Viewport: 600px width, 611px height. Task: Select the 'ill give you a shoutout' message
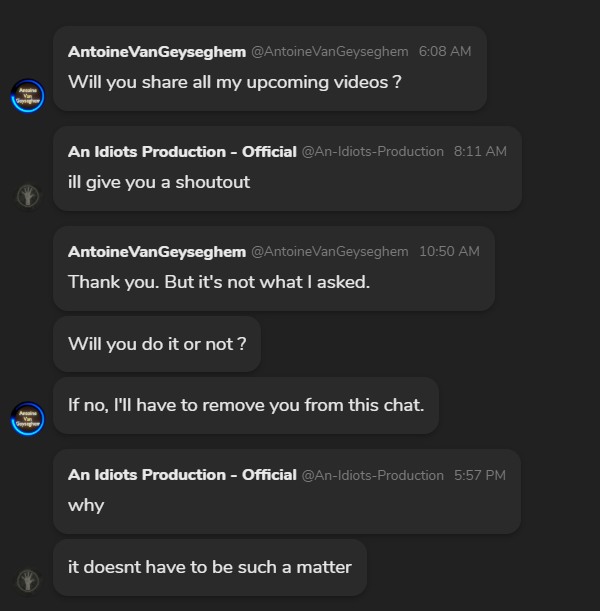click(288, 169)
